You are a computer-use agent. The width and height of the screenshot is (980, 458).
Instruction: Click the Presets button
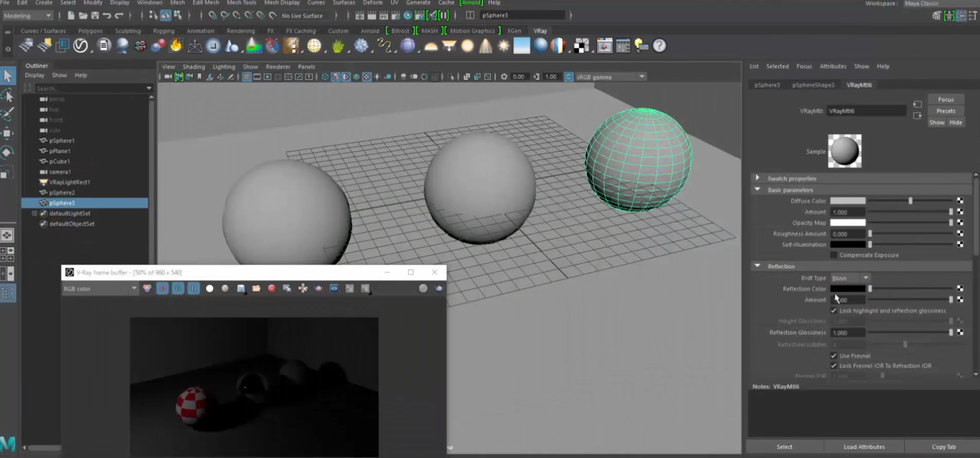point(946,111)
